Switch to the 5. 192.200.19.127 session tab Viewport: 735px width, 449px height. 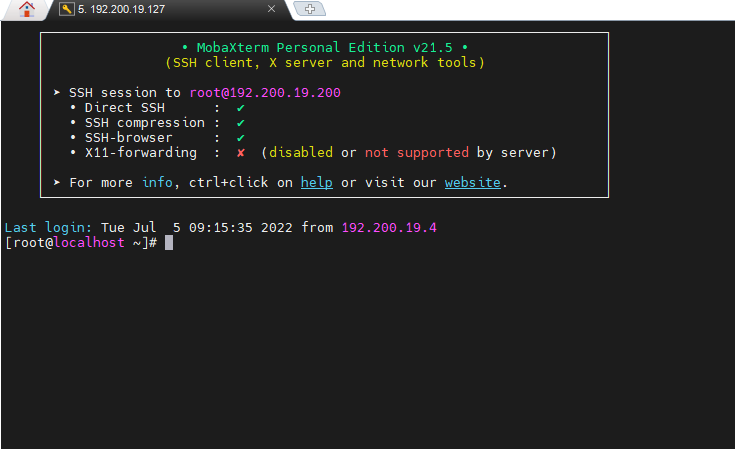coord(169,9)
